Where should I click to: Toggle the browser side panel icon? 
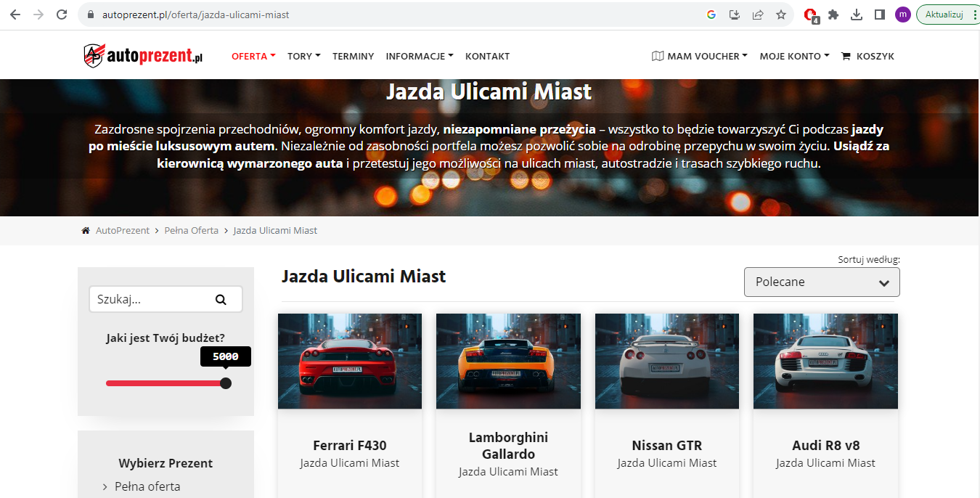pyautogui.click(x=880, y=15)
